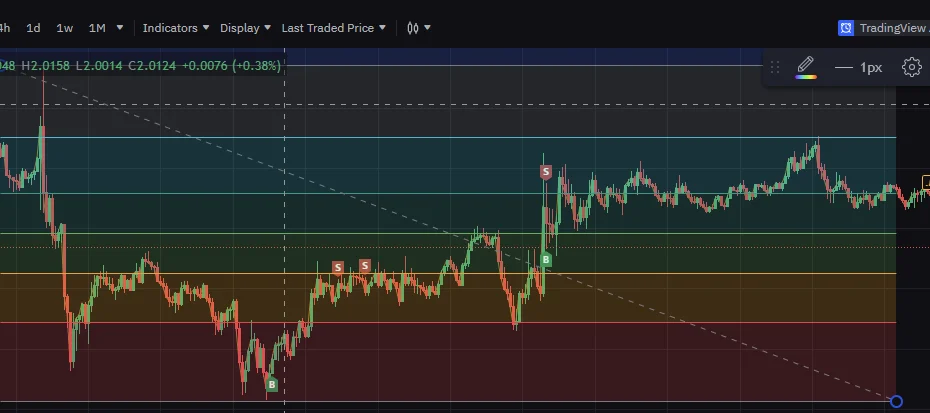Open line color pencil tool
This screenshot has width=930, height=413.
[x=805, y=67]
